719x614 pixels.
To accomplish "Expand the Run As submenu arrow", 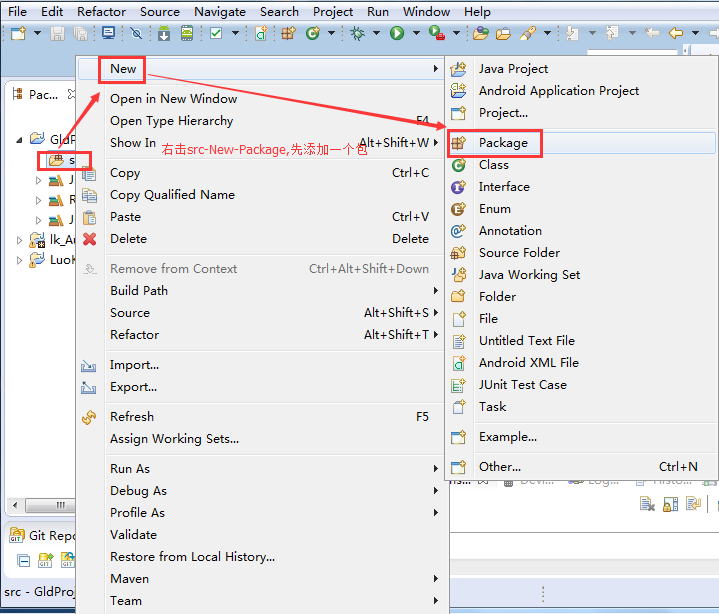I will point(436,469).
